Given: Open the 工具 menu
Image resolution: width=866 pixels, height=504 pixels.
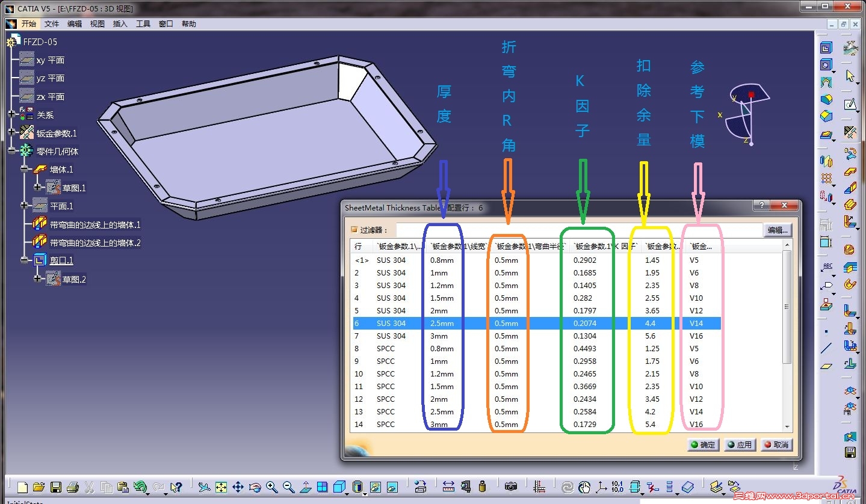Looking at the screenshot, I should coord(143,24).
